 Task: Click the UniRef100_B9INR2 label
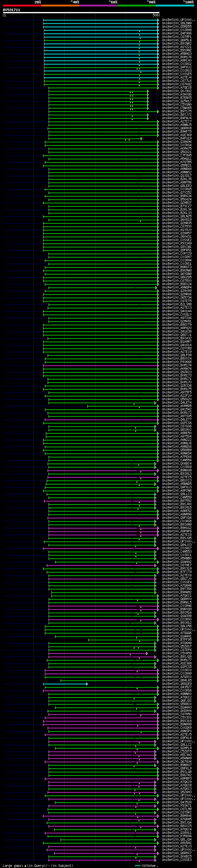[x=177, y=44]
